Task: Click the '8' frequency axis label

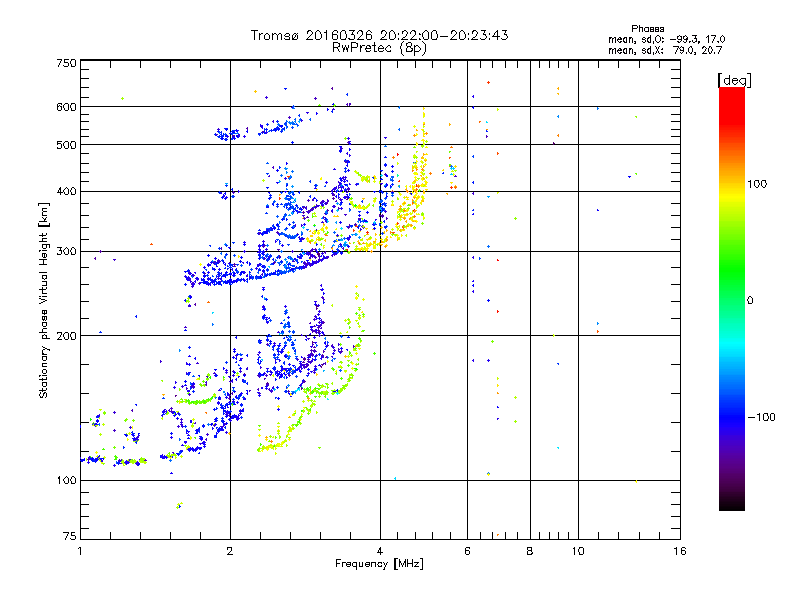Action: coord(530,551)
